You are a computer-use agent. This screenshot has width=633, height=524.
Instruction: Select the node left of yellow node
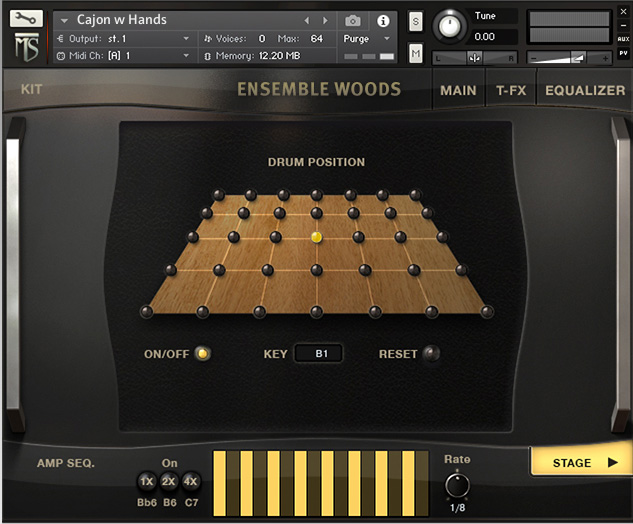pyautogui.click(x=275, y=237)
